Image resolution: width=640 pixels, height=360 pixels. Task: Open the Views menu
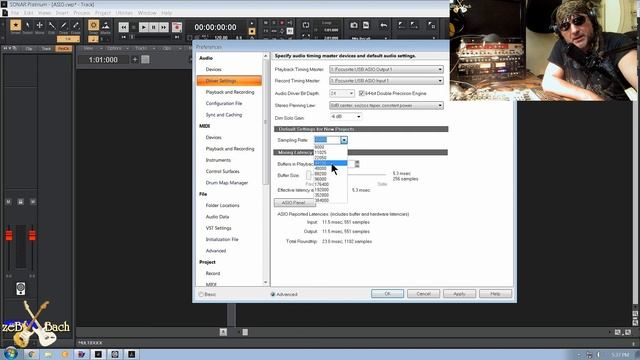point(44,13)
